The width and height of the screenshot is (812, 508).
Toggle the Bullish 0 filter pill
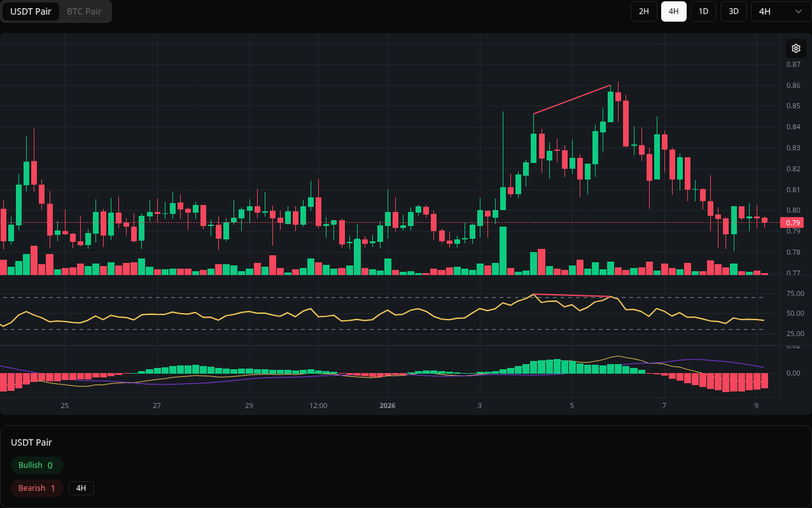(x=37, y=465)
